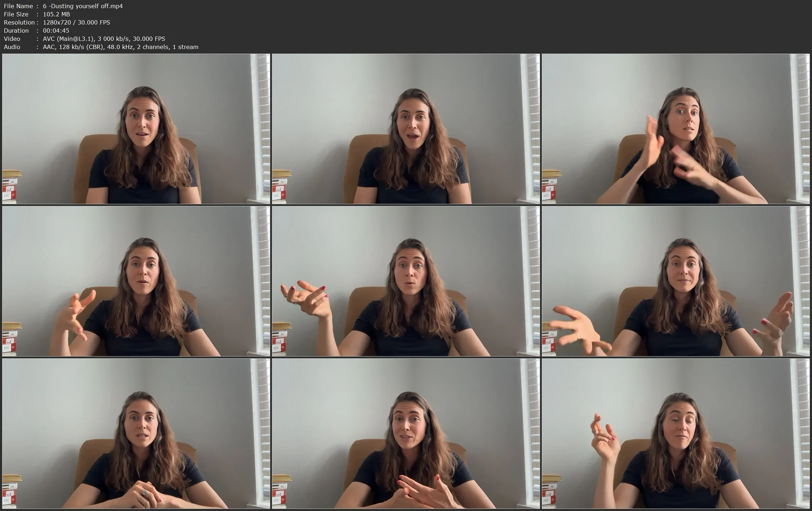
Task: Select the thumbnail with both hands spread wide
Action: tap(676, 281)
